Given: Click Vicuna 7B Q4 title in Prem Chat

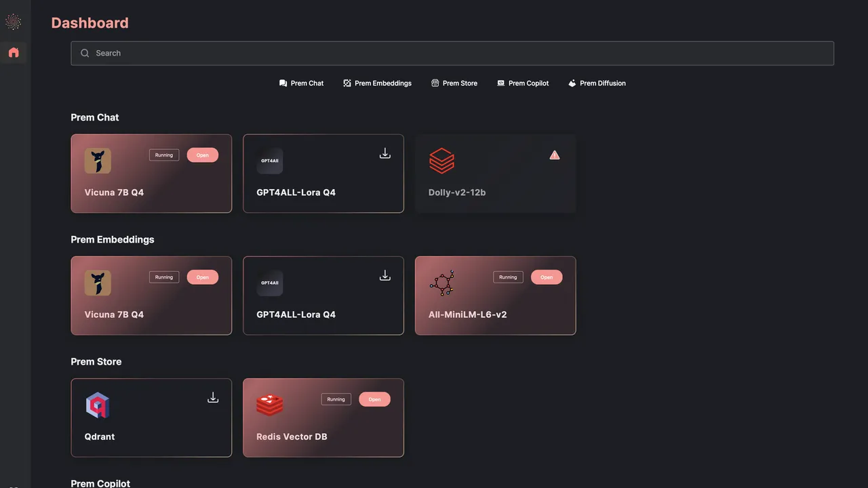Looking at the screenshot, I should pyautogui.click(x=114, y=192).
